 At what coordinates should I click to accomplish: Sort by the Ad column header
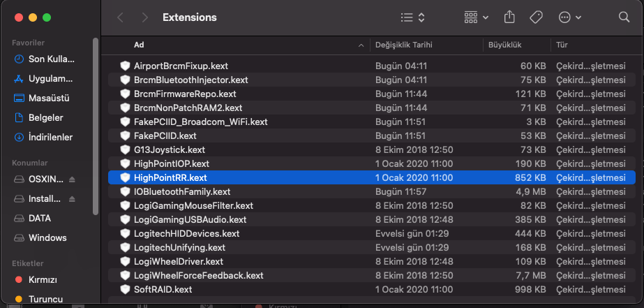point(139,45)
